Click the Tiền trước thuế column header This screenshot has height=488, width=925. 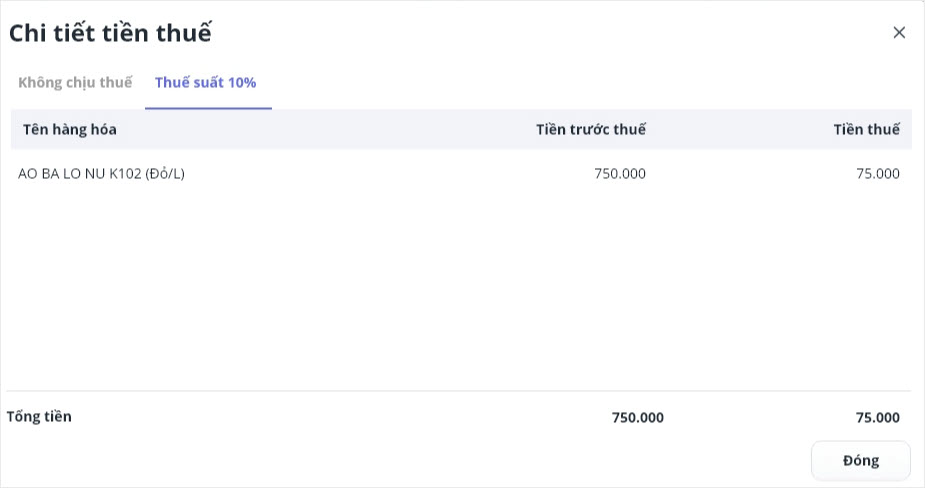tap(590, 129)
